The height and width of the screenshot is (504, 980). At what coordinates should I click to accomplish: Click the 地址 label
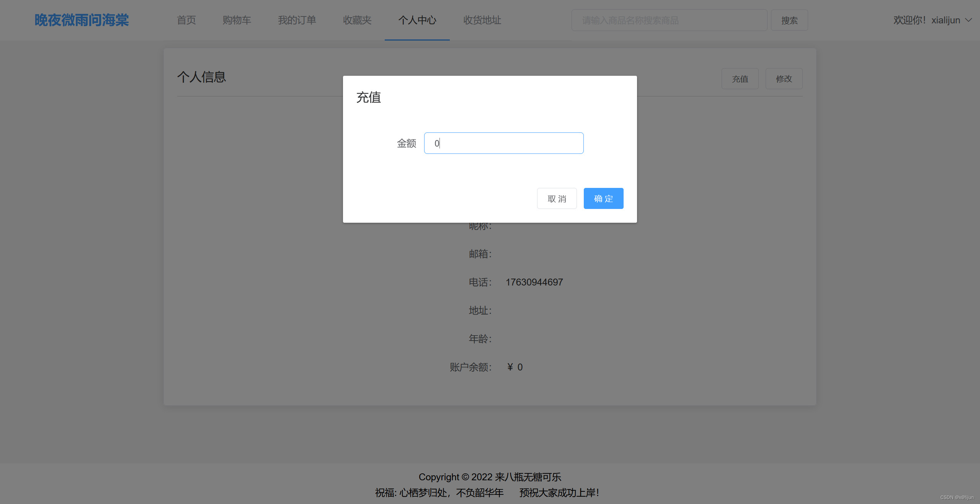click(480, 310)
